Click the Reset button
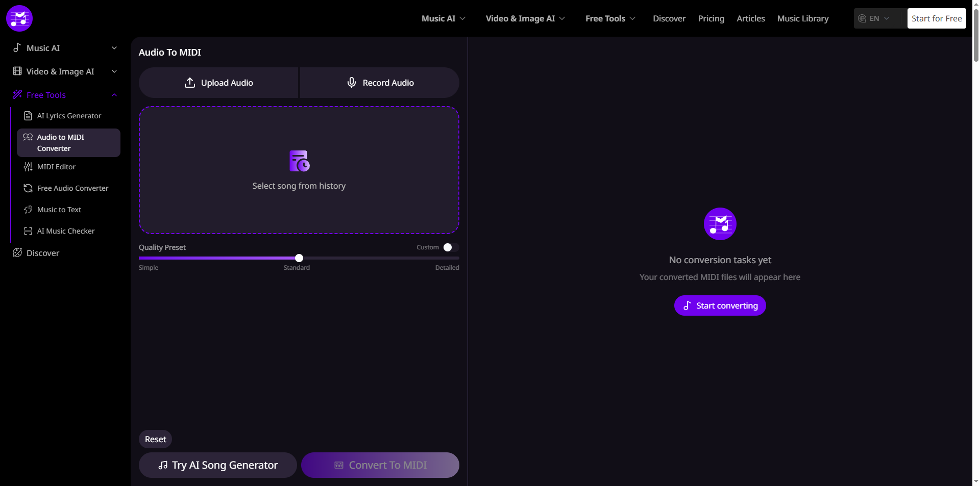 [x=155, y=439]
